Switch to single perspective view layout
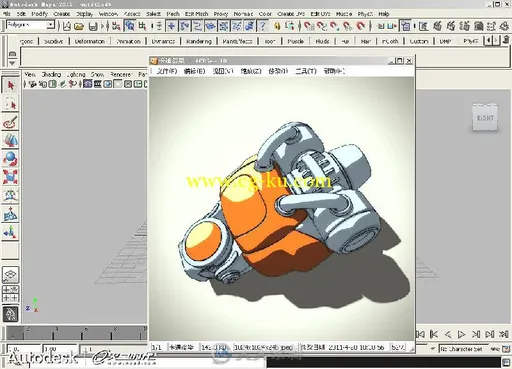This screenshot has width=512, height=369. point(10,275)
